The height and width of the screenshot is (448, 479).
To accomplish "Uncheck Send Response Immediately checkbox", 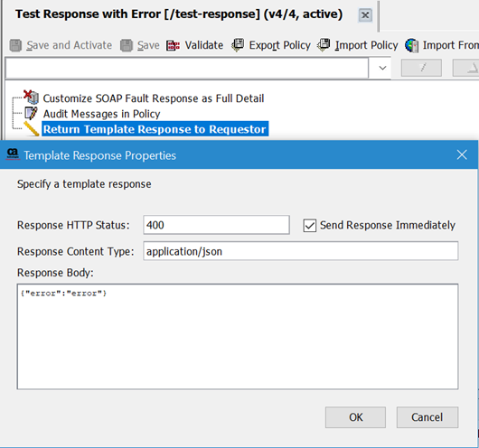I will click(309, 226).
